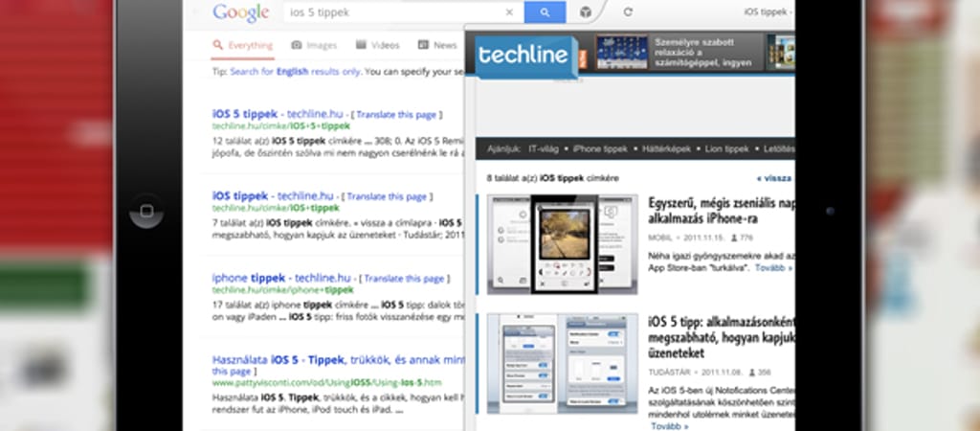Tap the cube icon beside the search button
980x431 pixels.
pos(586,12)
